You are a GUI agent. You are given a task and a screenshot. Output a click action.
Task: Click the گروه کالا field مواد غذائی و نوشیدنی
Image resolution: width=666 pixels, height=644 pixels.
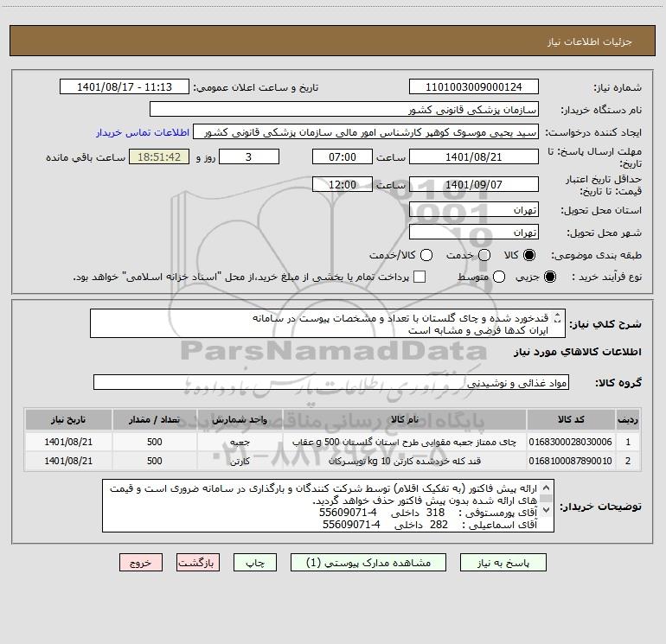point(331,382)
